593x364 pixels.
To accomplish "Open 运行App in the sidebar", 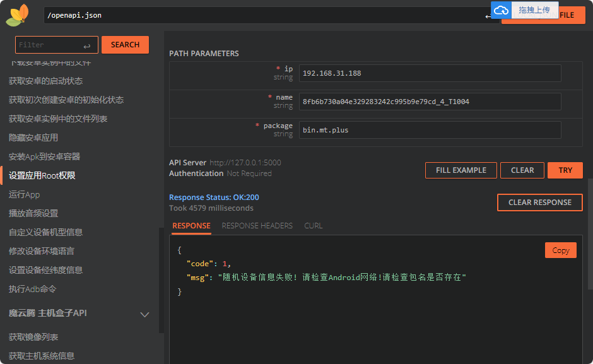I will click(24, 194).
